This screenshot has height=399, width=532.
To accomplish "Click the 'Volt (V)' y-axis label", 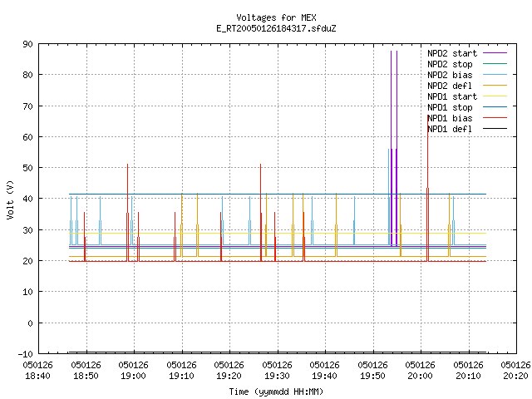I will click(x=10, y=199).
